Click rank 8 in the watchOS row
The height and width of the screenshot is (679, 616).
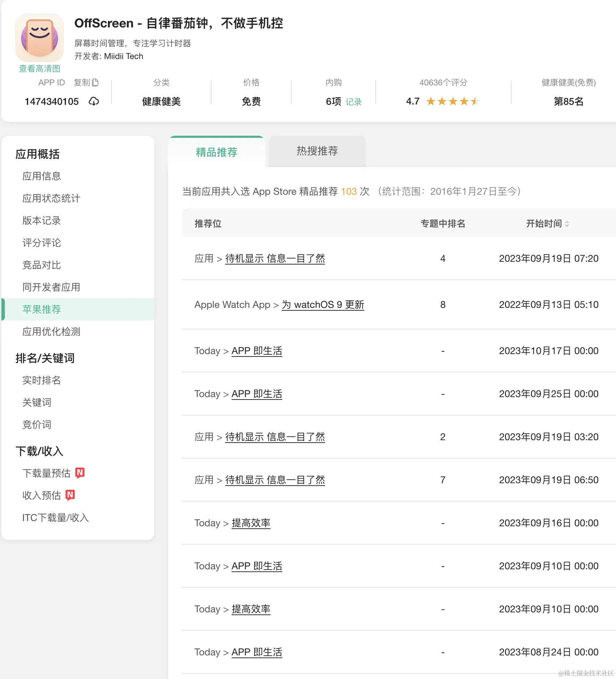443,305
